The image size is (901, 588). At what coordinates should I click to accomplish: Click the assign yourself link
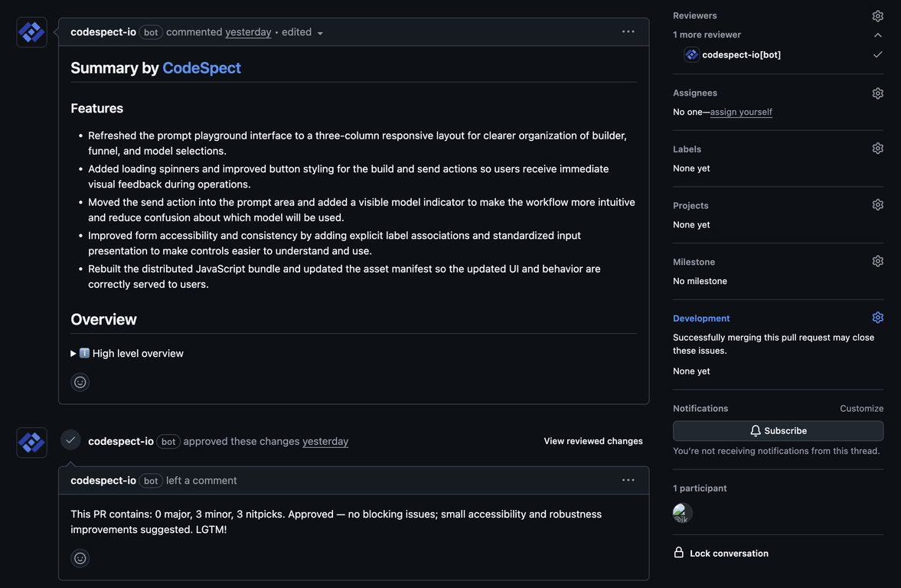coord(740,113)
